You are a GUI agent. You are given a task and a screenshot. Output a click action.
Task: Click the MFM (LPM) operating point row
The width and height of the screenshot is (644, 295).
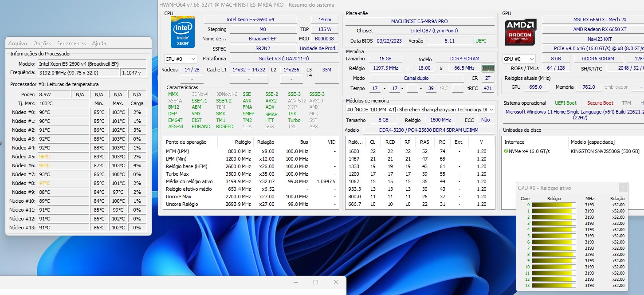251,151
